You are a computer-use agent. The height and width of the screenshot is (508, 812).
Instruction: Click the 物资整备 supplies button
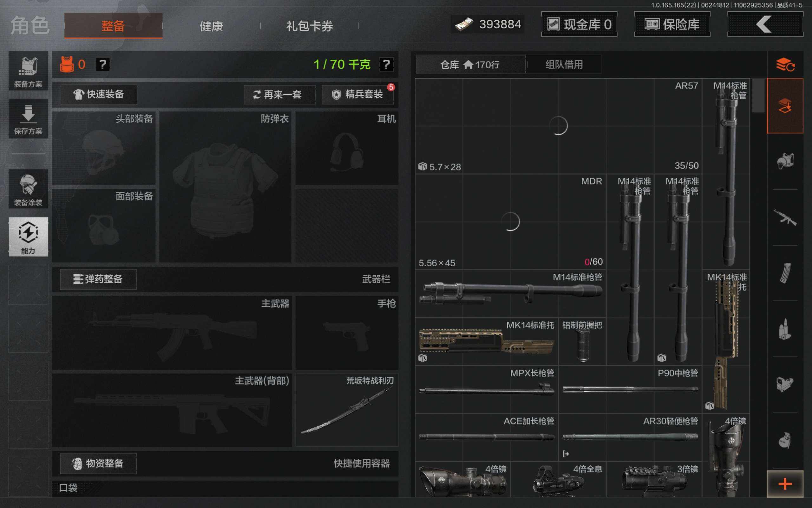98,464
